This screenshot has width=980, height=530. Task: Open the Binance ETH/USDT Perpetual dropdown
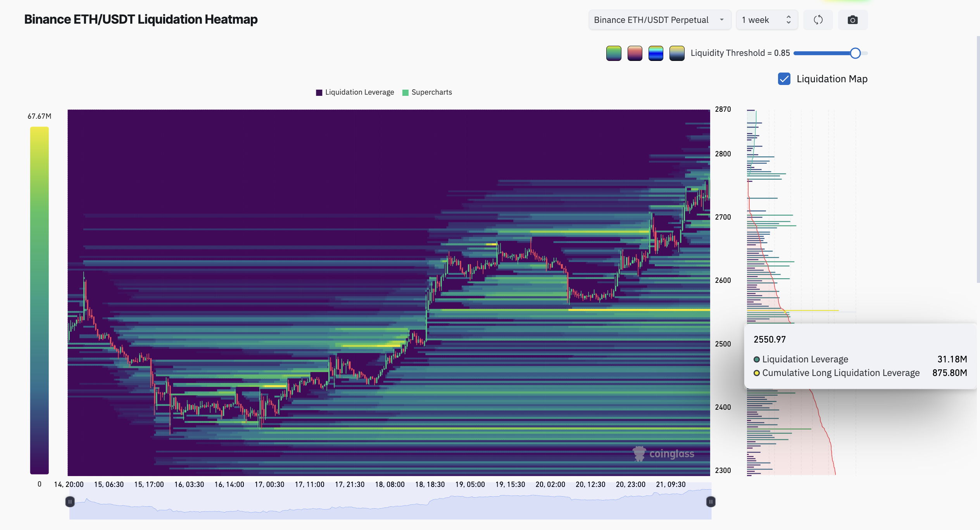coord(660,20)
